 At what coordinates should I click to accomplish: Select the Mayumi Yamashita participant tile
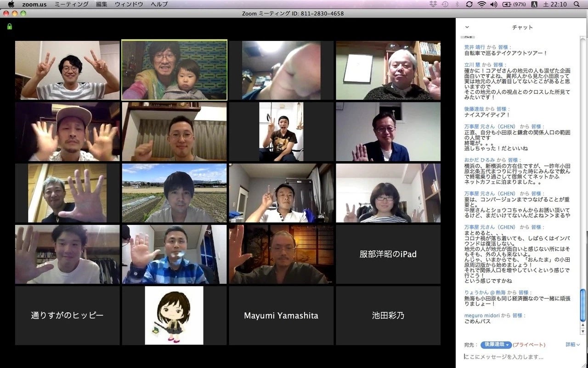tap(281, 316)
